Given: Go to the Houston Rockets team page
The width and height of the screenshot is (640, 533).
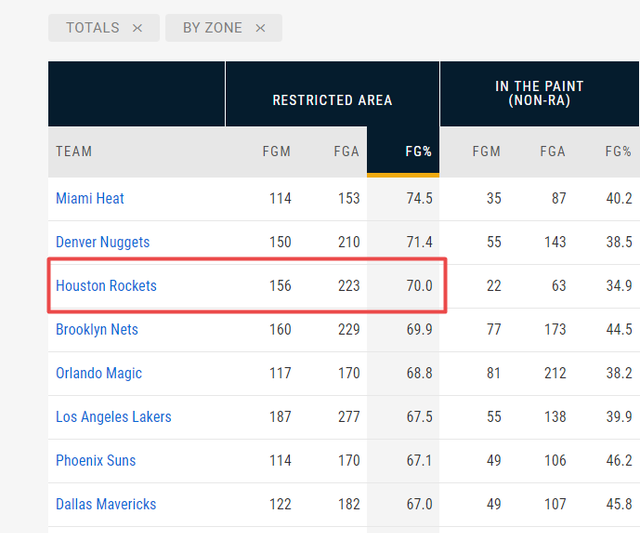Looking at the screenshot, I should 106,286.
